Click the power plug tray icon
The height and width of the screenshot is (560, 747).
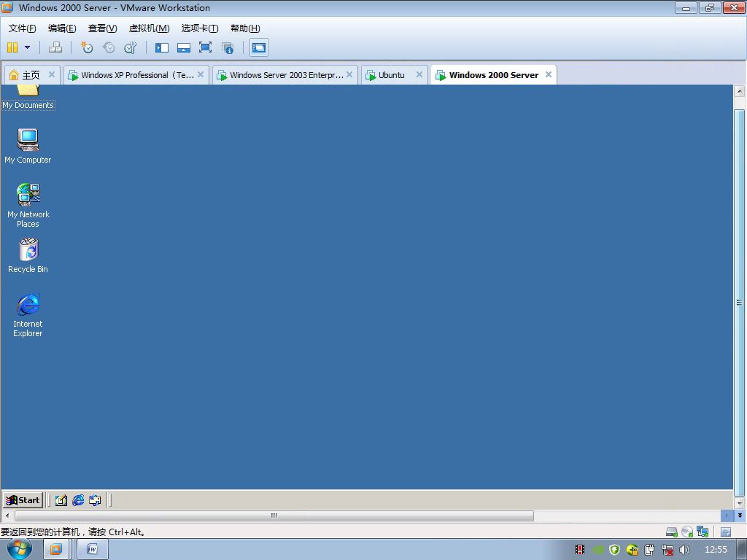[650, 550]
